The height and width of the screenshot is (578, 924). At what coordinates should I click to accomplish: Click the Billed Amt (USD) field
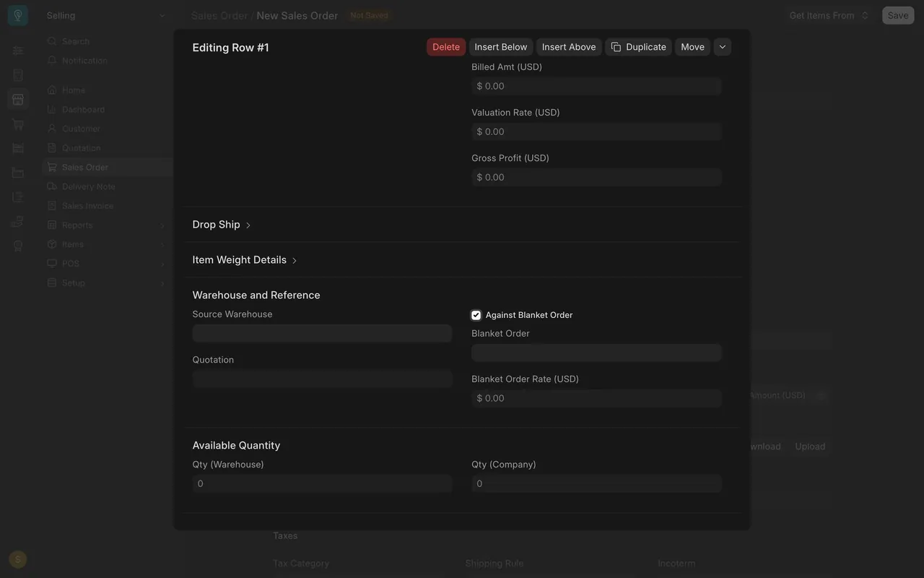tap(596, 86)
